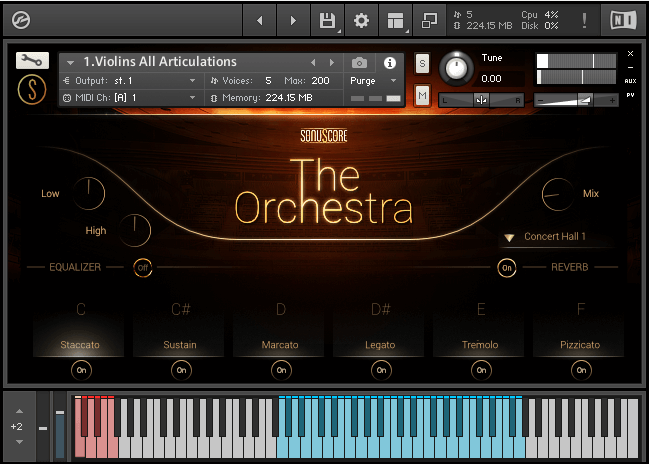This screenshot has height=464, width=649.
Task: Toggle Staccato articulation On button
Action: [82, 370]
